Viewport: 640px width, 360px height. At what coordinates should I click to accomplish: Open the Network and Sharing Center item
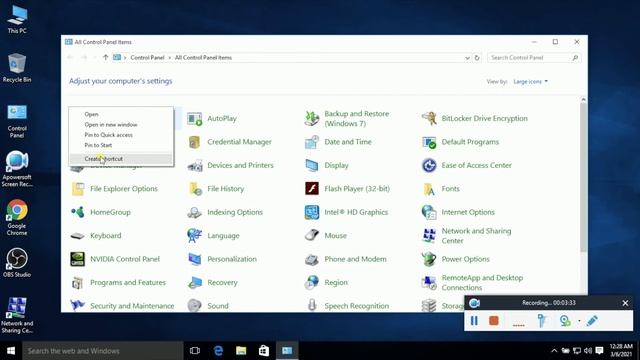[x=467, y=236]
